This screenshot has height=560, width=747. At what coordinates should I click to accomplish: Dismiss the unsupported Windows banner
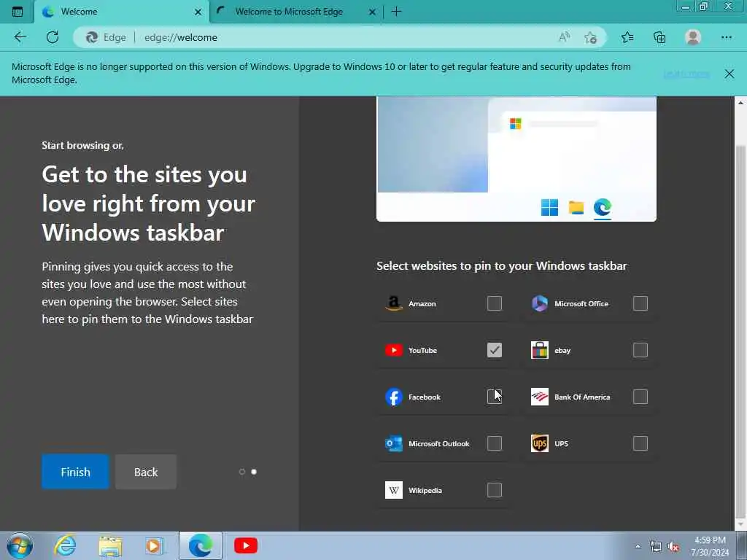(729, 74)
